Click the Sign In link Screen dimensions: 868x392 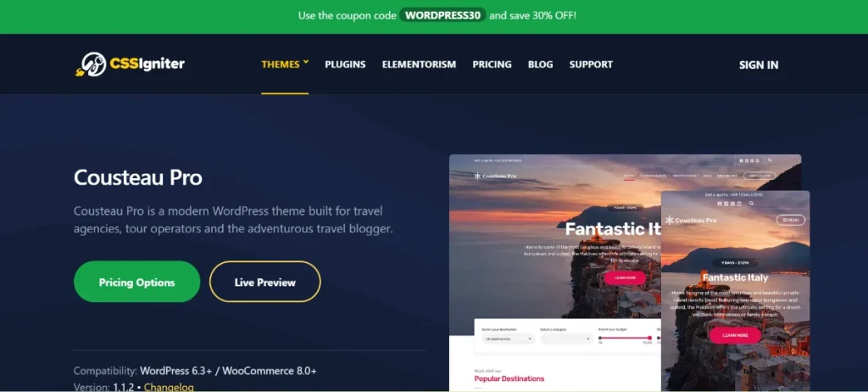coord(759,64)
